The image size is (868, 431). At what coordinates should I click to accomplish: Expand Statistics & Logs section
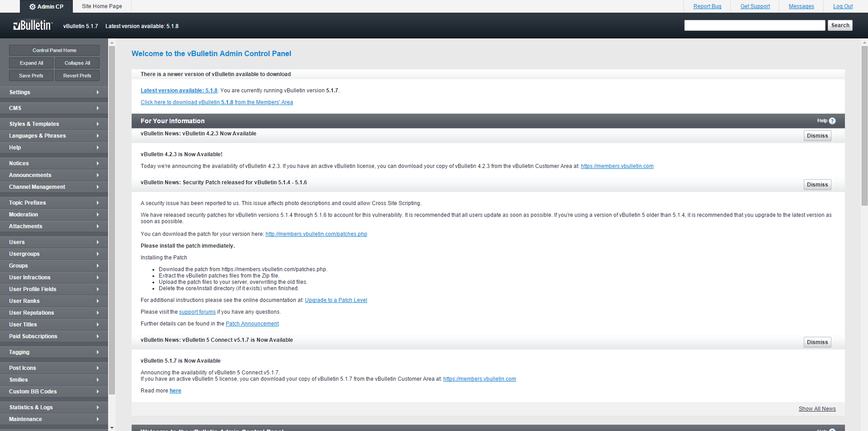coord(54,407)
